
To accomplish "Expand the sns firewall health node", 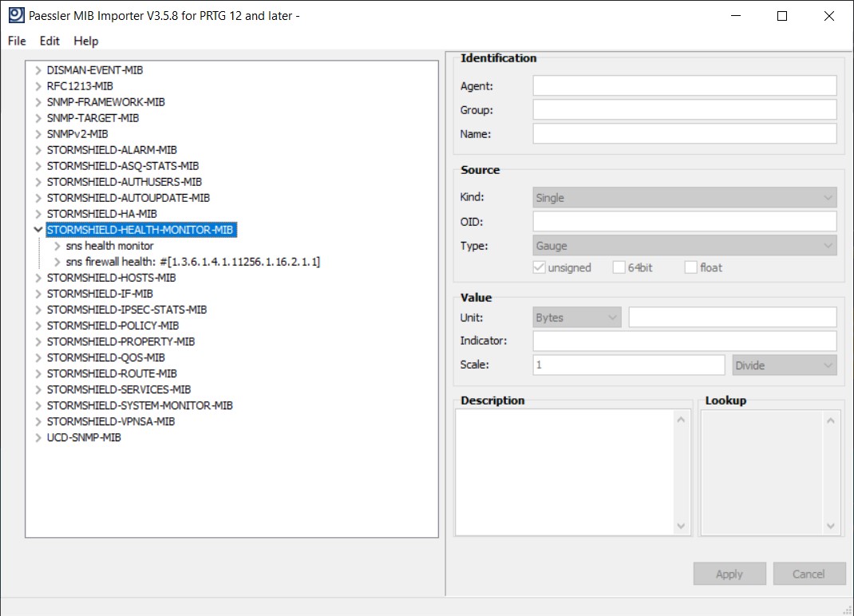I will pos(57,262).
